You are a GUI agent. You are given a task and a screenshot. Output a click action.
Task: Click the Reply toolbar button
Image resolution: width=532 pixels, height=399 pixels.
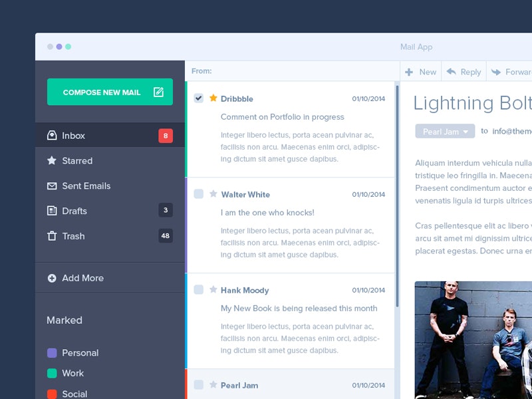(x=464, y=72)
